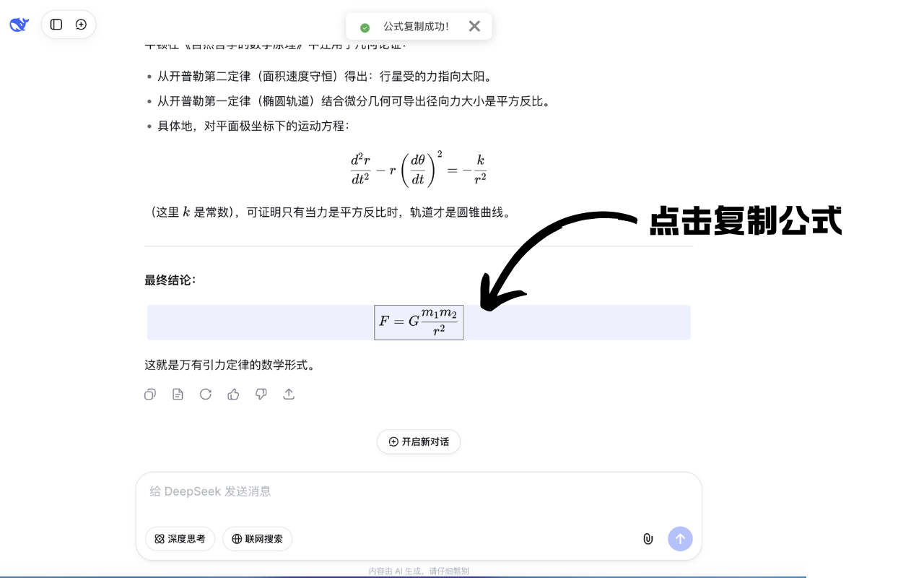Send the message with the arrow button

coord(679,539)
